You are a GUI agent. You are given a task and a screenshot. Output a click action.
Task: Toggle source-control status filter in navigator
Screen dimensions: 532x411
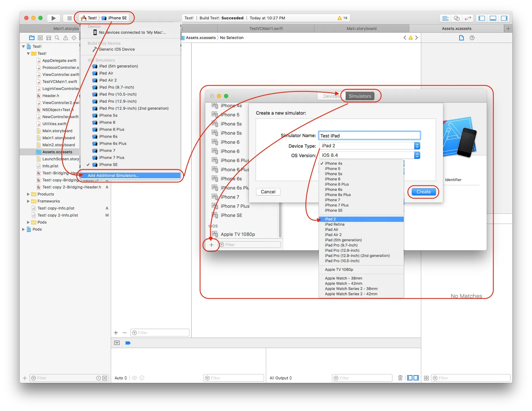coord(105,378)
